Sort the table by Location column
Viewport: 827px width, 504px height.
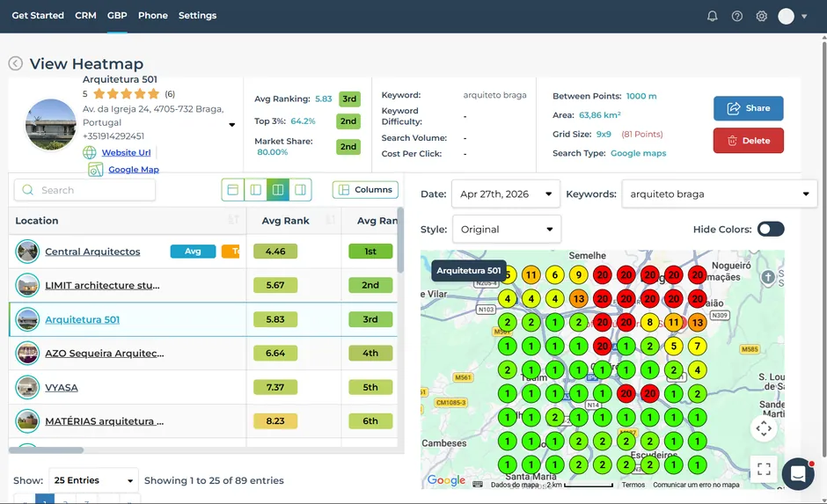[x=234, y=220]
